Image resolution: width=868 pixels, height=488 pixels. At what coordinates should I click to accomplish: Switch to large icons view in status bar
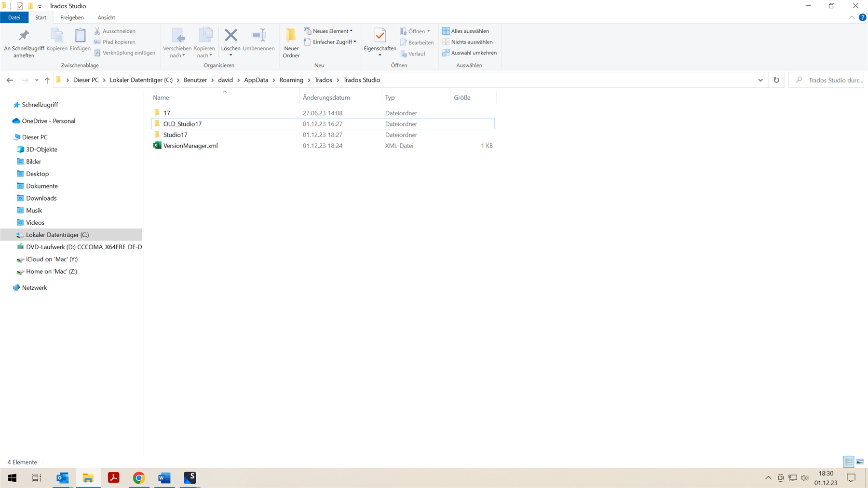point(860,461)
